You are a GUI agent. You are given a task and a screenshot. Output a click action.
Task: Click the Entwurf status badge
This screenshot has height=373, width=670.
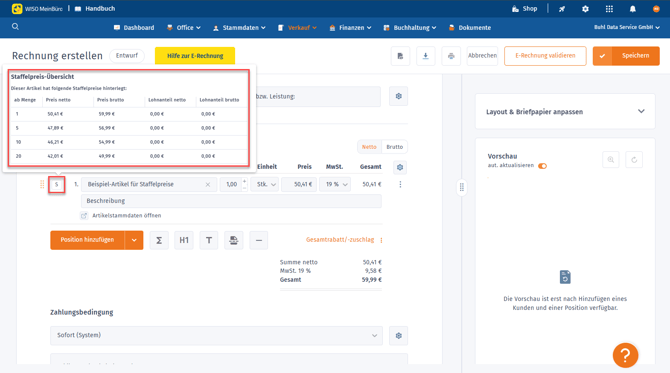click(127, 56)
